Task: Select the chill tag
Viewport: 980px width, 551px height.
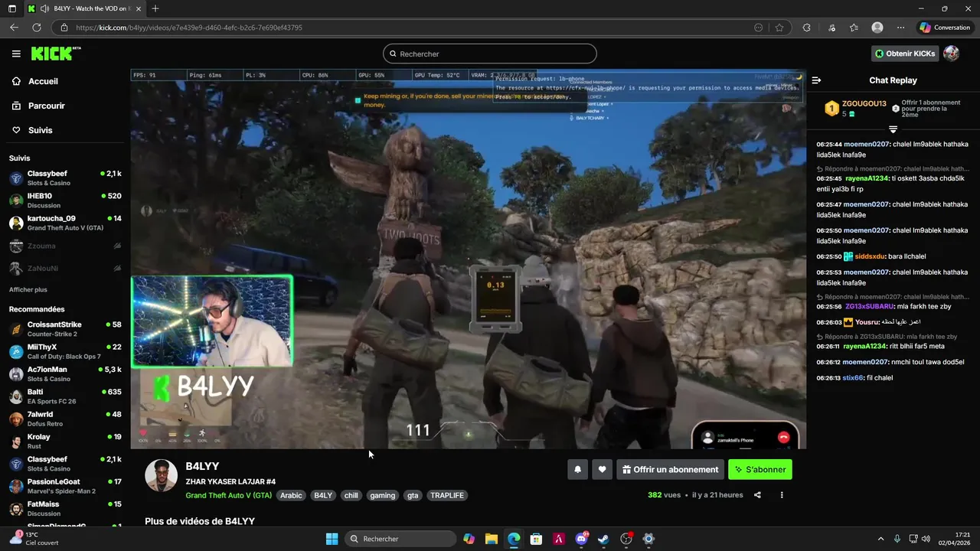Action: [351, 495]
